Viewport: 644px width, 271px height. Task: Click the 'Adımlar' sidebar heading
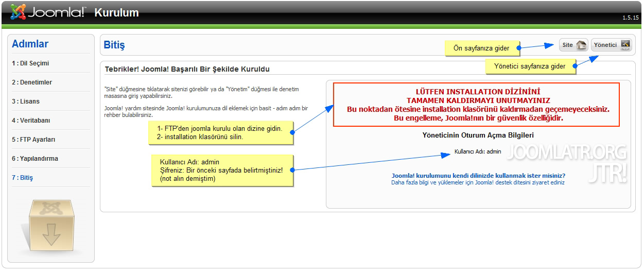[30, 44]
